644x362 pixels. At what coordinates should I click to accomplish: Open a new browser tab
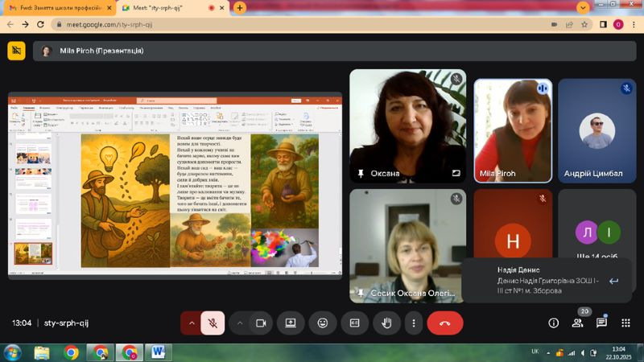(239, 7)
